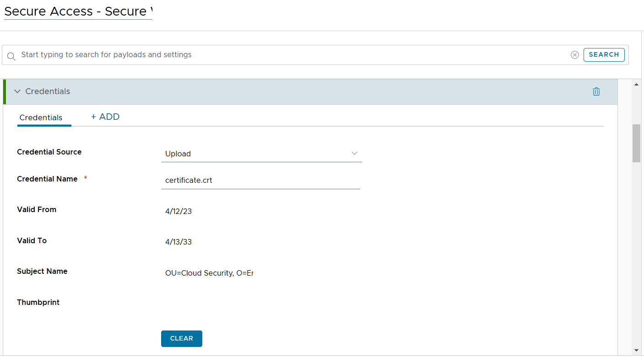Click the vertical scrollbar thumb
This screenshot has height=357, width=644.
coord(636,143)
